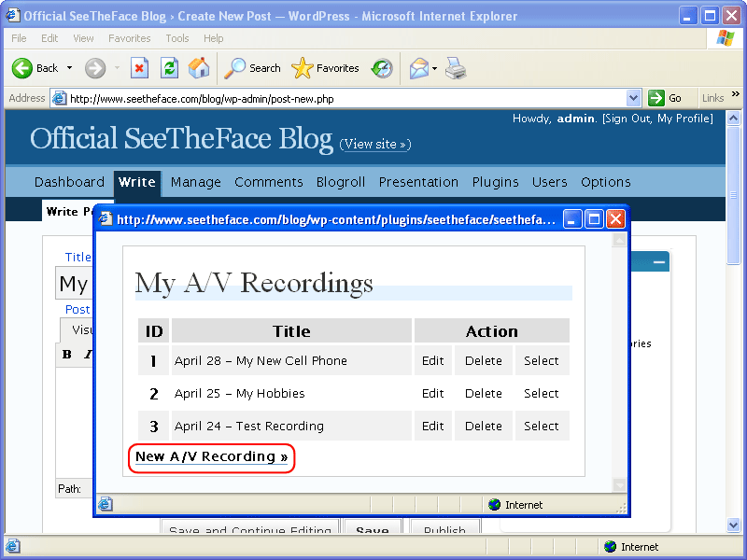Image resolution: width=747 pixels, height=560 pixels.
Task: Delete the My New Cell Phone recording
Action: pyautogui.click(x=483, y=360)
